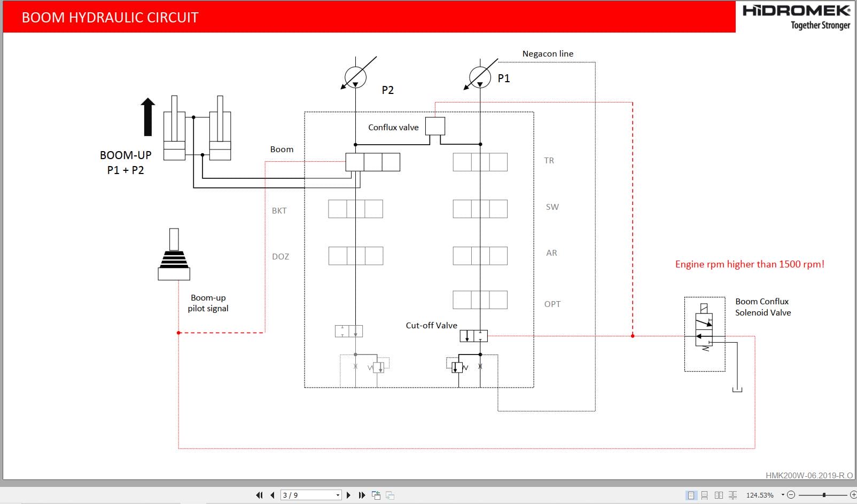Screen dimensions: 857x504
Task: Toggle single page view layout
Action: (x=691, y=495)
